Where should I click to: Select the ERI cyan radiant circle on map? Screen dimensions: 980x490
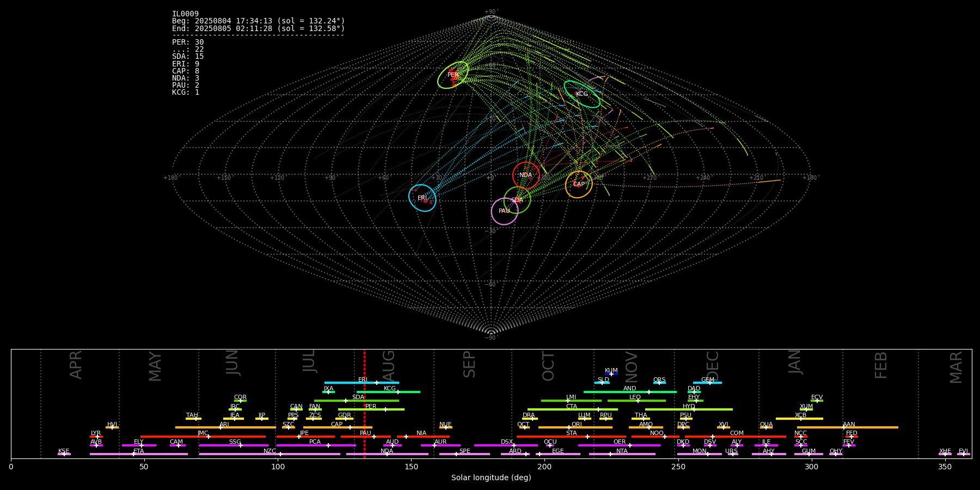pos(422,198)
